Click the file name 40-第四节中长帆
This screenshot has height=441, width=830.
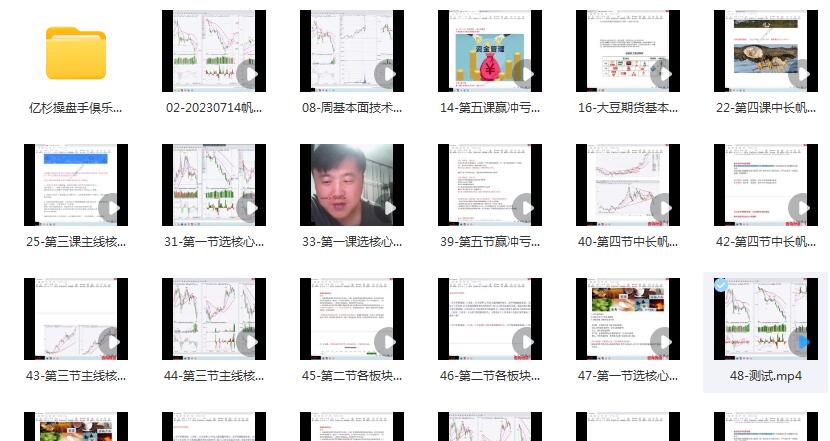pyautogui.click(x=628, y=241)
